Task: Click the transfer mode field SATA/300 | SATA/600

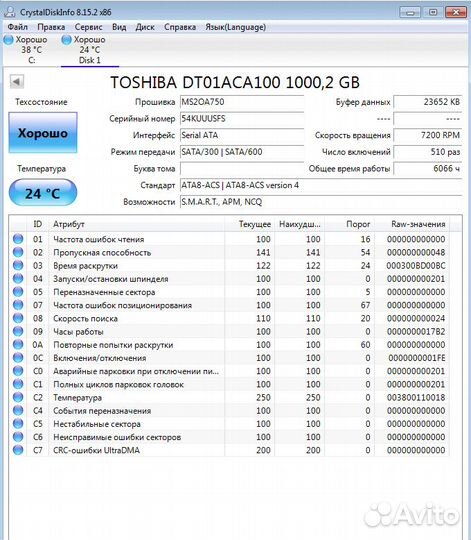Action: tap(242, 152)
